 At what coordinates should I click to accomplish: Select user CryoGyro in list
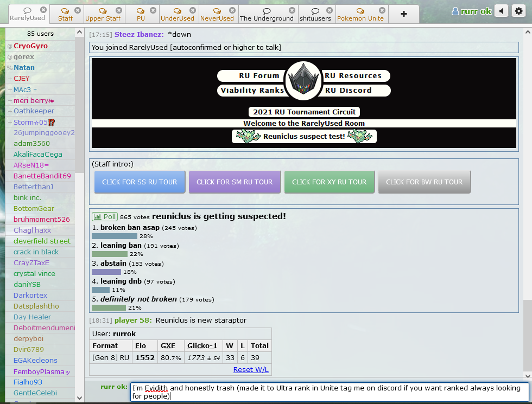(x=40, y=46)
